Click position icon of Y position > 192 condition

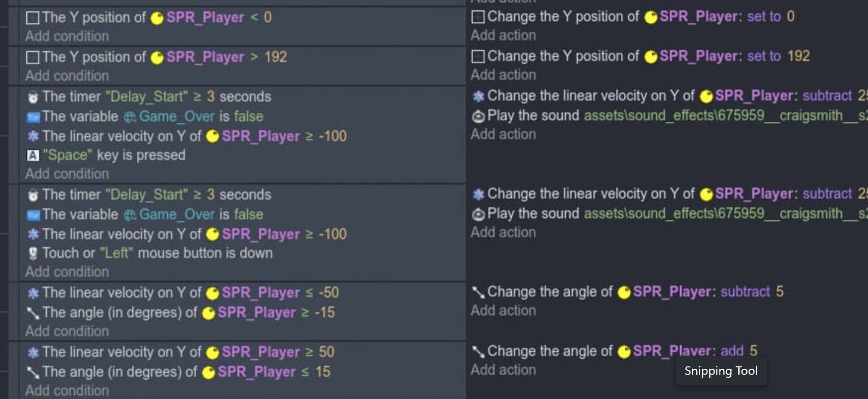[x=33, y=57]
